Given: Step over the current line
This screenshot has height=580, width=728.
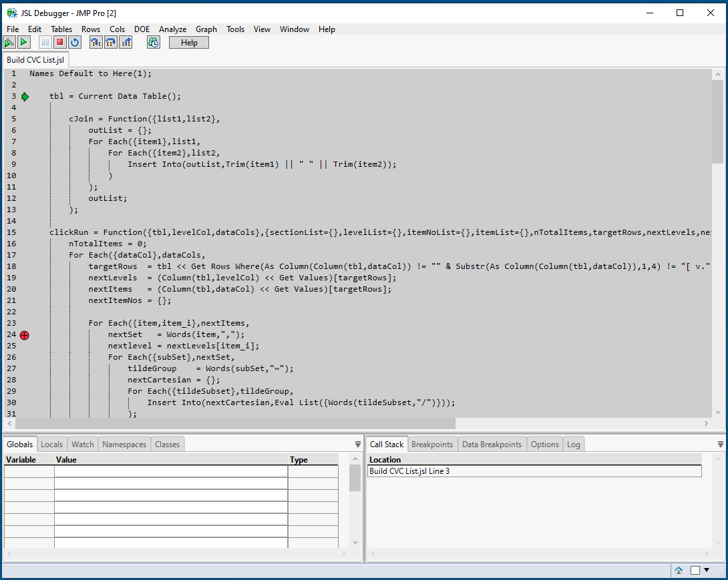Looking at the screenshot, I should click(x=111, y=42).
